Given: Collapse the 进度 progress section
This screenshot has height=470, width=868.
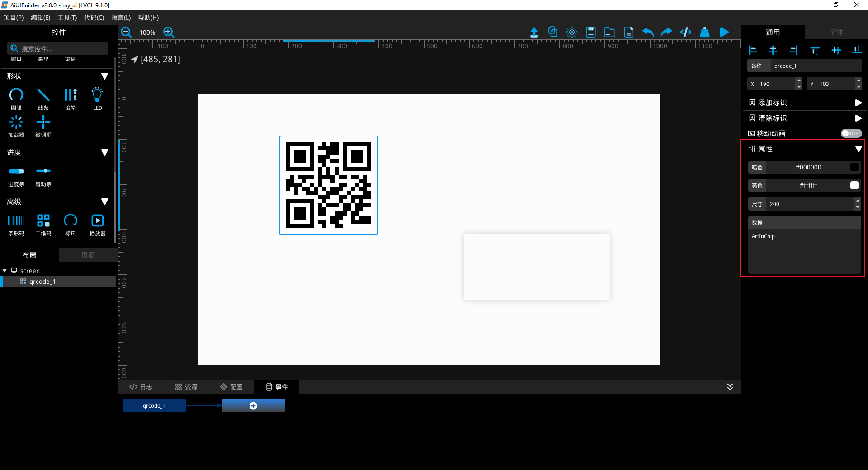Looking at the screenshot, I should [104, 152].
